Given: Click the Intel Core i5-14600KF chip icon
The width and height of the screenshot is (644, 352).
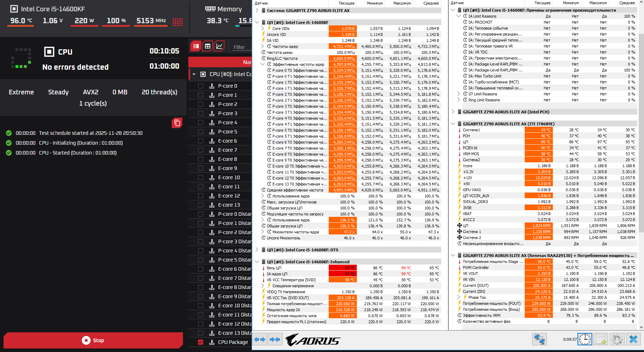Looking at the screenshot, I should point(14,9).
